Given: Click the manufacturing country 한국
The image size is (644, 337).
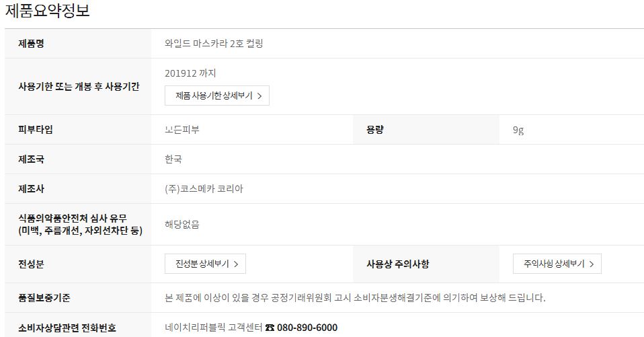Looking at the screenshot, I should tap(173, 159).
